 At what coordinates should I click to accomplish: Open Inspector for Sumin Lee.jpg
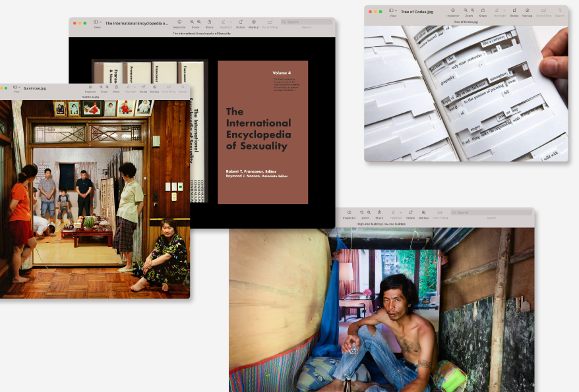point(90,87)
